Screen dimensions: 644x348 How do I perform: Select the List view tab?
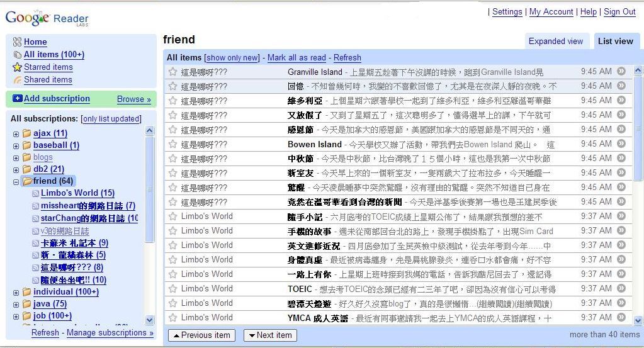616,41
